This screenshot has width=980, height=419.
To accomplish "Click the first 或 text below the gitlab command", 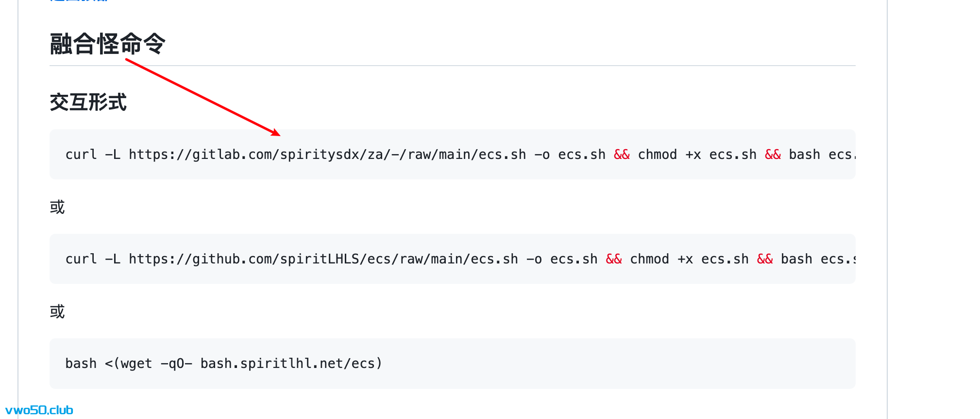I will tap(57, 207).
